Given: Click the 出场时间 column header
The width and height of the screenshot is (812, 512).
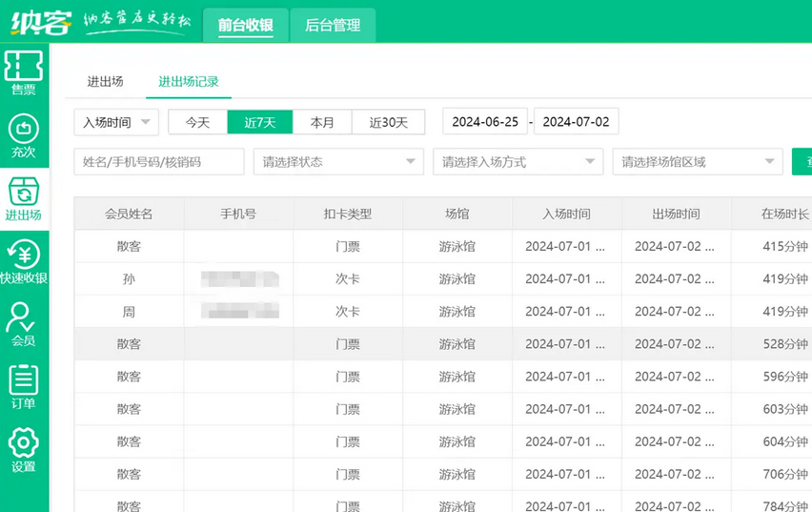Looking at the screenshot, I should pos(676,214).
